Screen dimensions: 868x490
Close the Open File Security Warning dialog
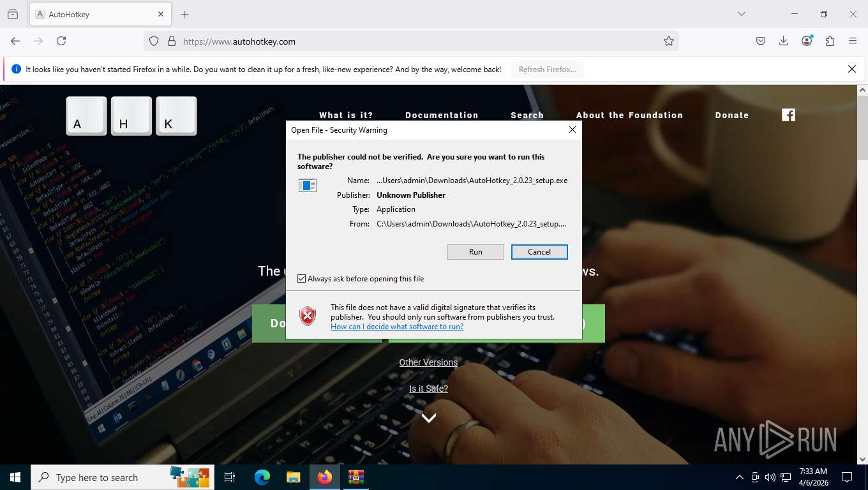[572, 130]
